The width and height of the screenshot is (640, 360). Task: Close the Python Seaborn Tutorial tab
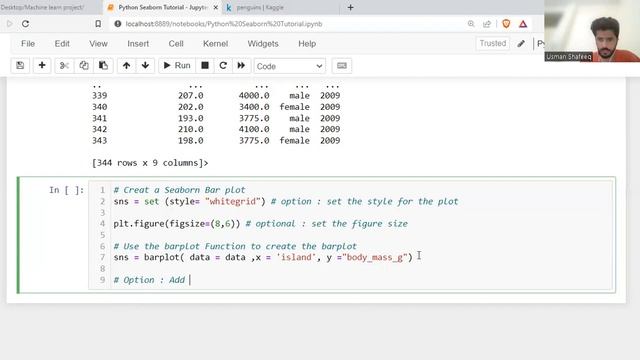(x=216, y=7)
